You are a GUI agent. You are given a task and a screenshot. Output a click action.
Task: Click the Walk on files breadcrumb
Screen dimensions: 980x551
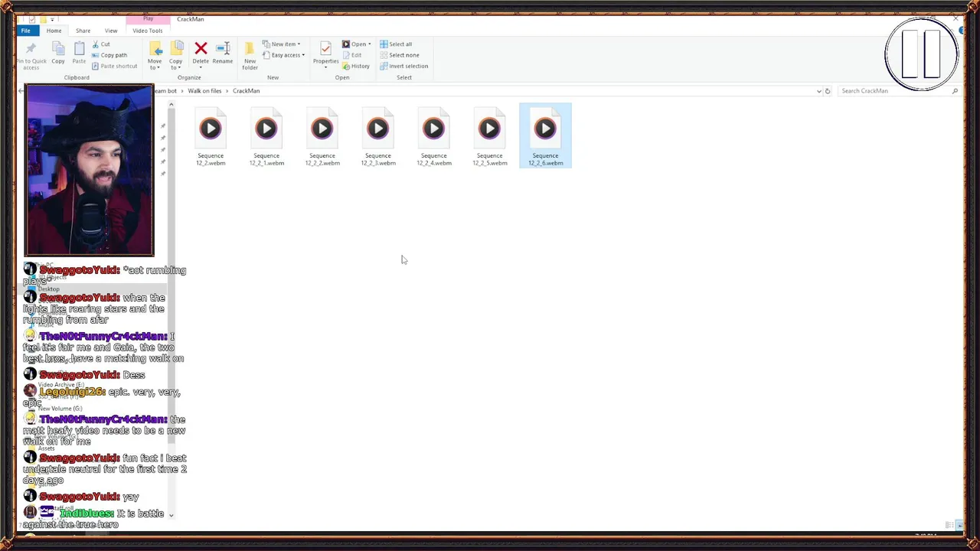pos(204,91)
